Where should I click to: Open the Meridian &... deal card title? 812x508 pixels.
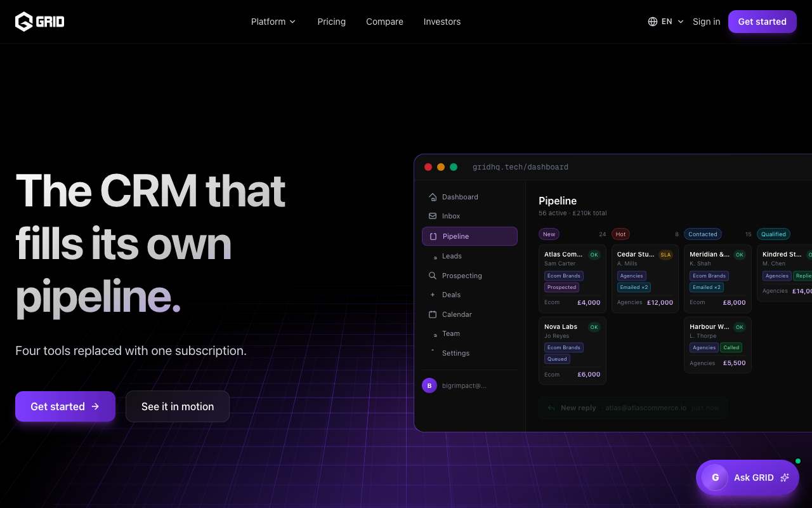pyautogui.click(x=709, y=255)
